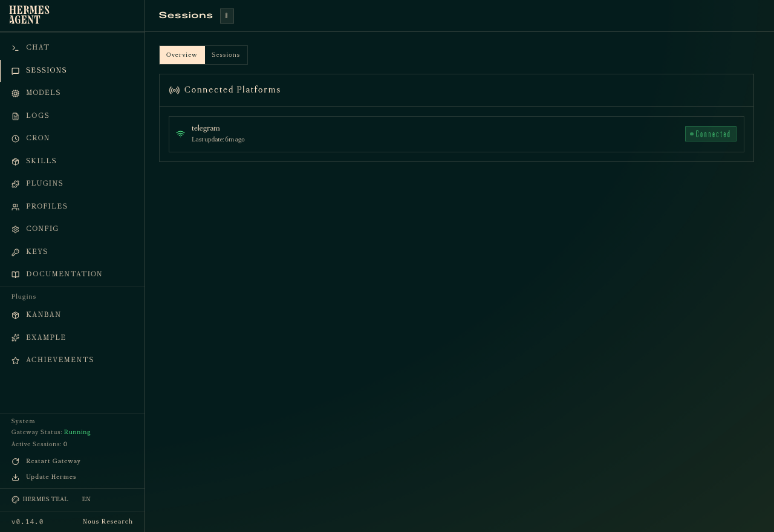
Task: Click the "Last update: 6m ago" text
Action: click(x=218, y=140)
